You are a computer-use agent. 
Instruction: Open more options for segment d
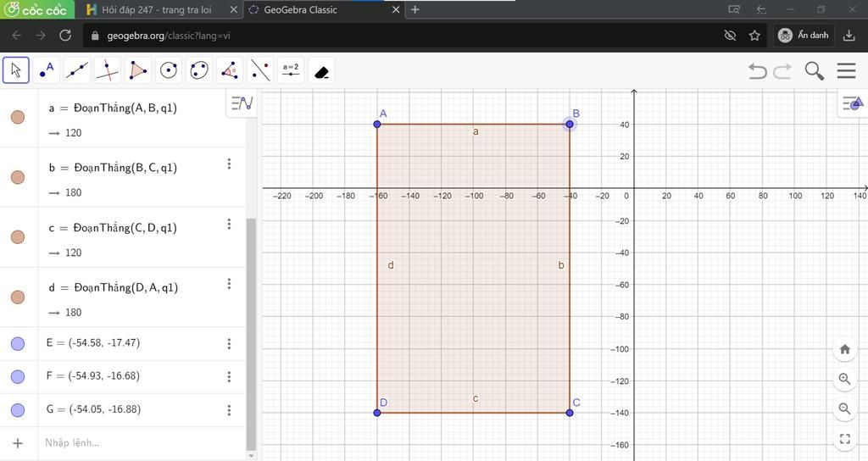(x=229, y=284)
